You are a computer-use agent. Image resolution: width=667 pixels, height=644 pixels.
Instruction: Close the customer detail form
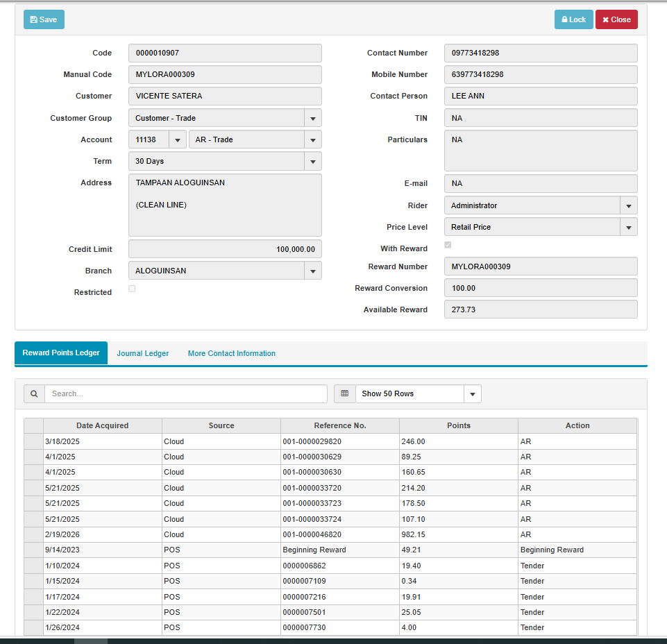[616, 19]
